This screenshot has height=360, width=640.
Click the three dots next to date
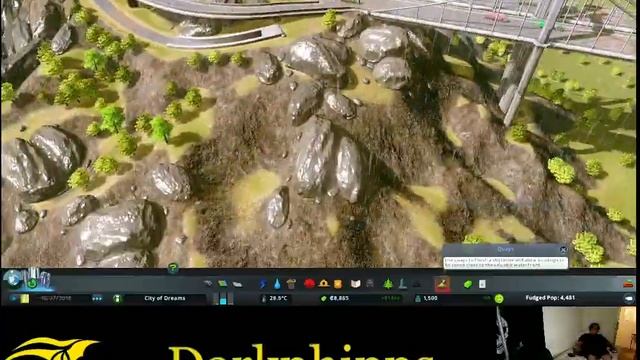97,299
